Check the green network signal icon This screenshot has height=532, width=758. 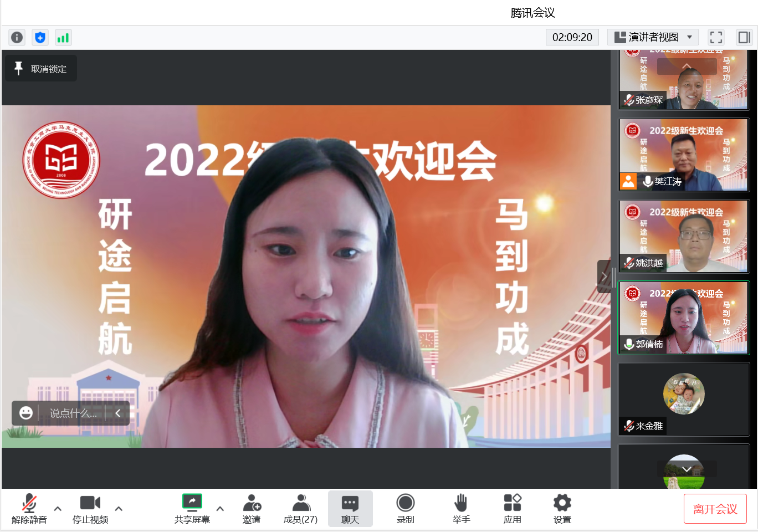click(63, 37)
